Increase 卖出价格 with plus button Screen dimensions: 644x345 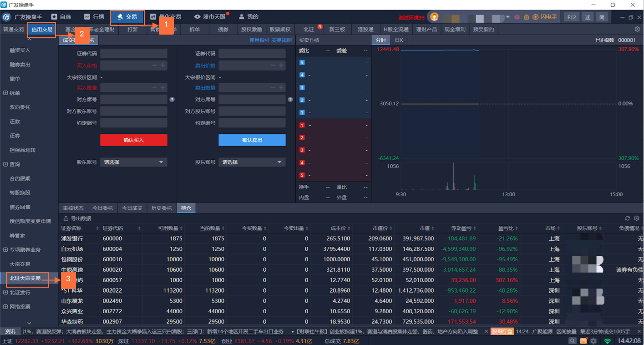point(281,66)
